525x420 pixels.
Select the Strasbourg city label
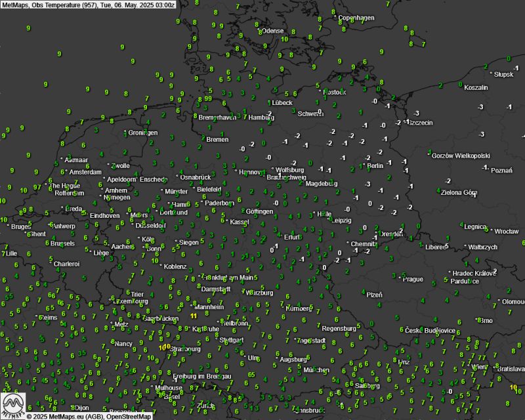click(185, 349)
